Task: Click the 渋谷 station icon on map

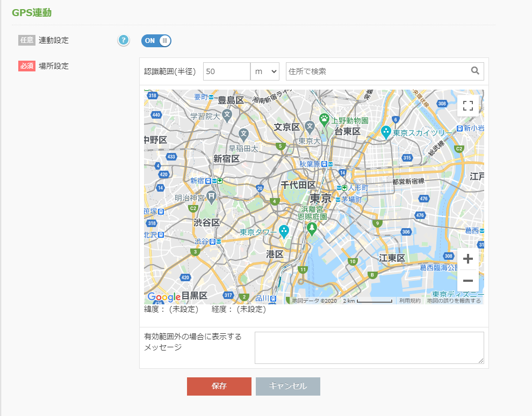Action: [x=212, y=242]
